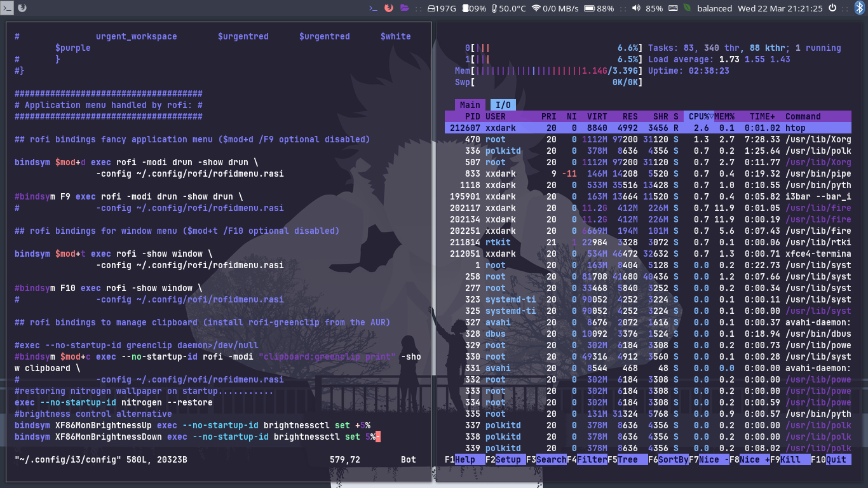Click the F9 Kill button in htop

click(x=790, y=459)
